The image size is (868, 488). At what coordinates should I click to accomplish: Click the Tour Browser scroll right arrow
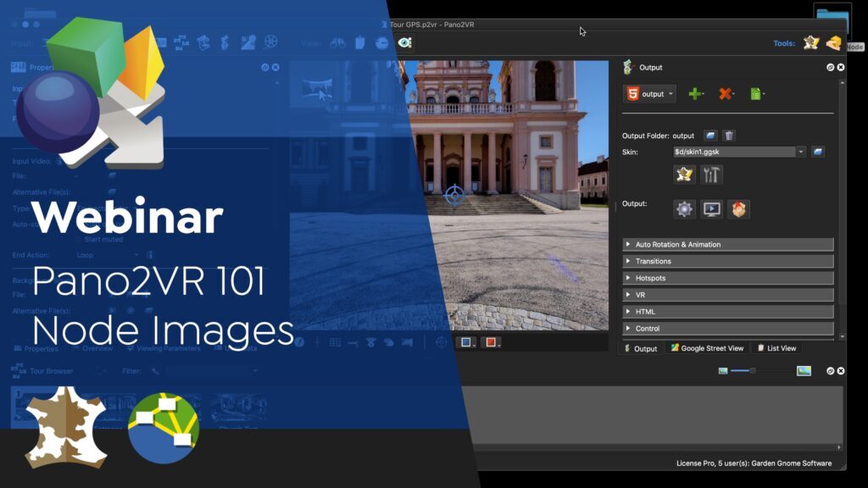click(x=839, y=447)
